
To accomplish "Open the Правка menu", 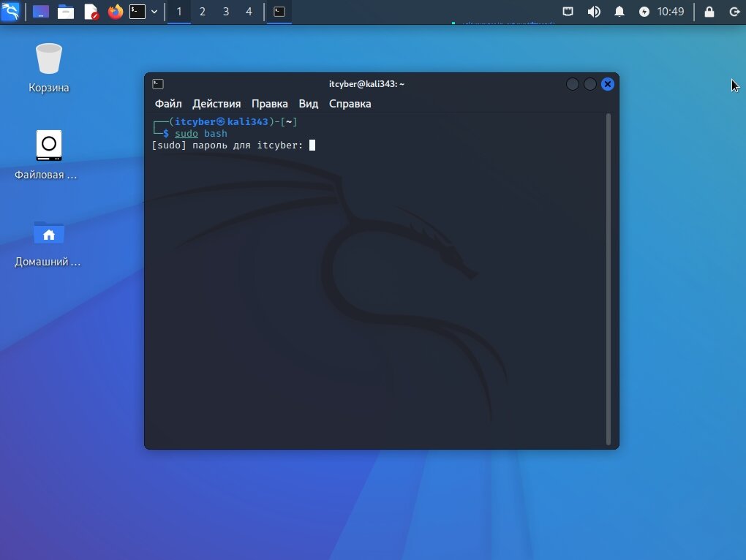I will (269, 104).
